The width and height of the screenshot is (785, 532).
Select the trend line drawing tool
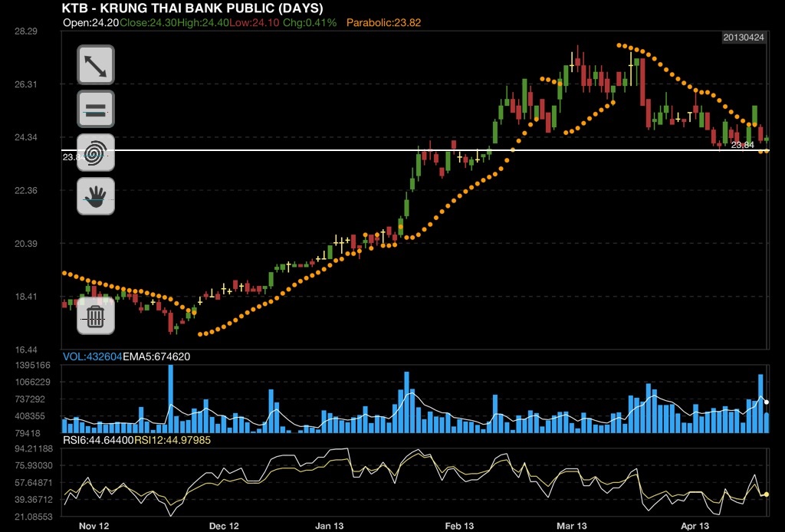coord(96,65)
